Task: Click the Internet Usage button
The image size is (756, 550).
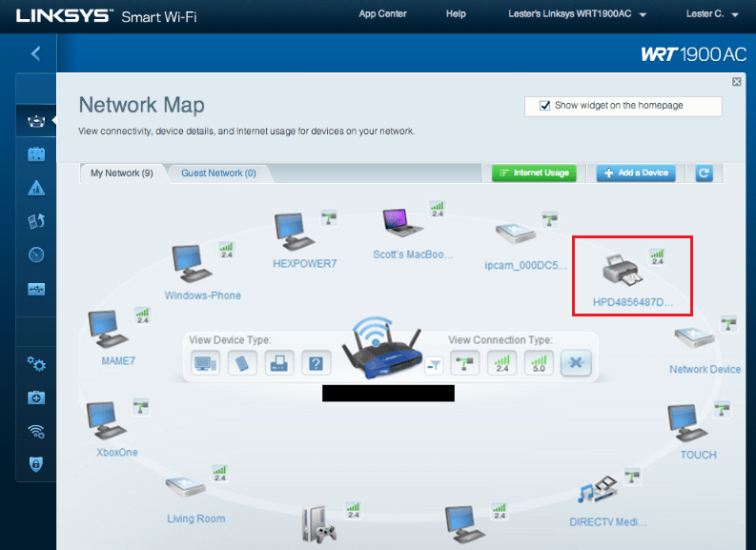Action: click(x=534, y=173)
